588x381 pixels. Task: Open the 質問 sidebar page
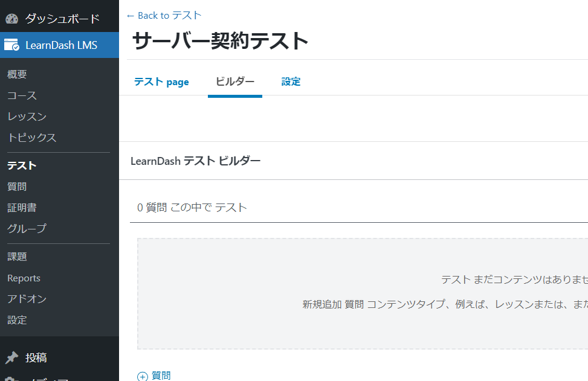[17, 187]
